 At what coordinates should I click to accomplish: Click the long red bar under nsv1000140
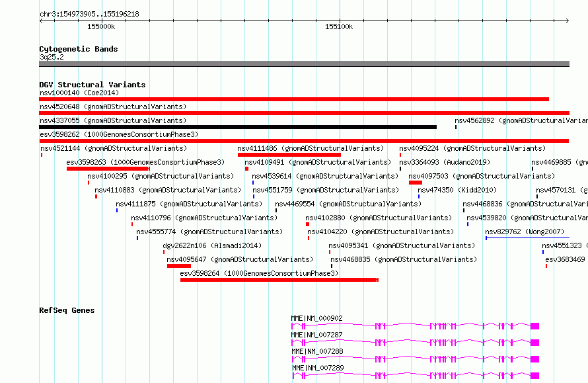pyautogui.click(x=294, y=99)
